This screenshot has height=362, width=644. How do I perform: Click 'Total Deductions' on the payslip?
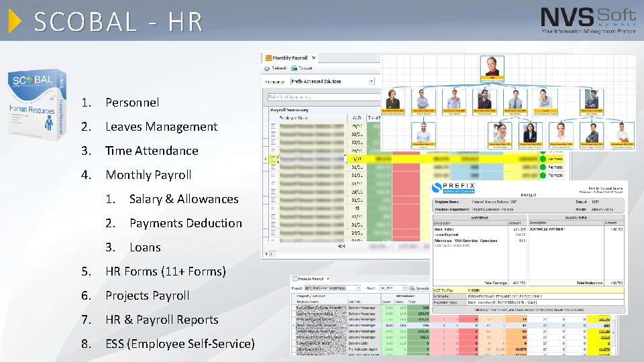click(x=590, y=283)
